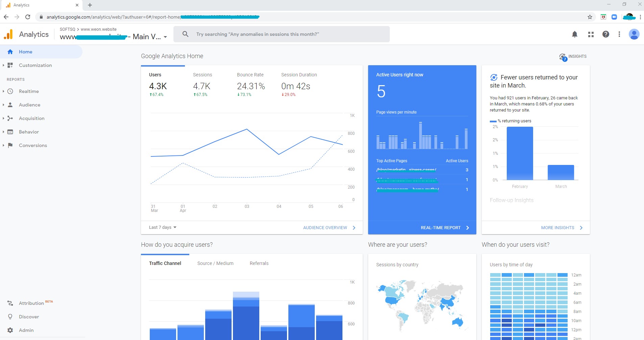Image resolution: width=644 pixels, height=340 pixels.
Task: Click the search magnifier icon
Action: (185, 34)
